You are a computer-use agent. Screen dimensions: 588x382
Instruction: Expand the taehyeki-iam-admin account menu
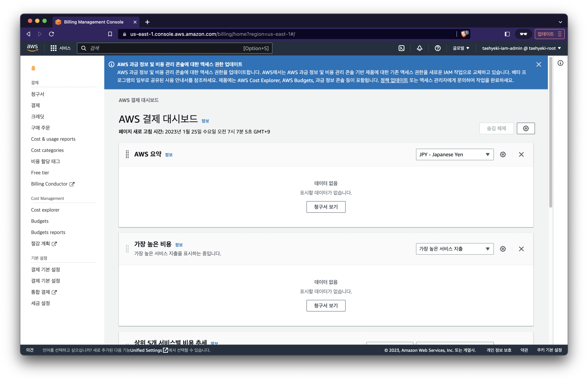coord(521,48)
